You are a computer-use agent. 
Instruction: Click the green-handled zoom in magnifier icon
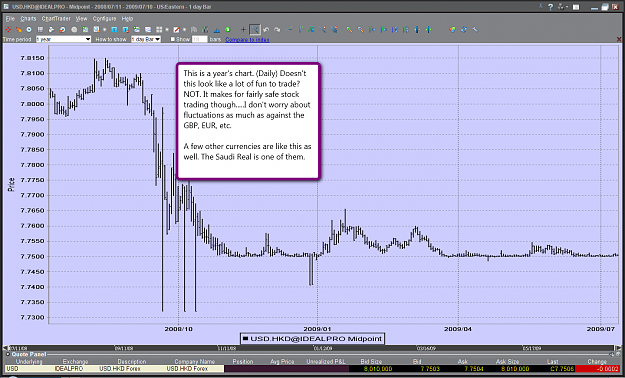tap(349, 30)
